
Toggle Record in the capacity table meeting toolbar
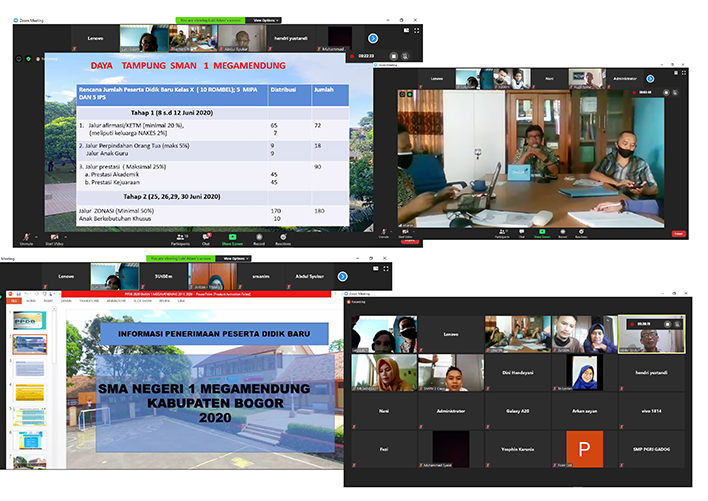click(258, 239)
